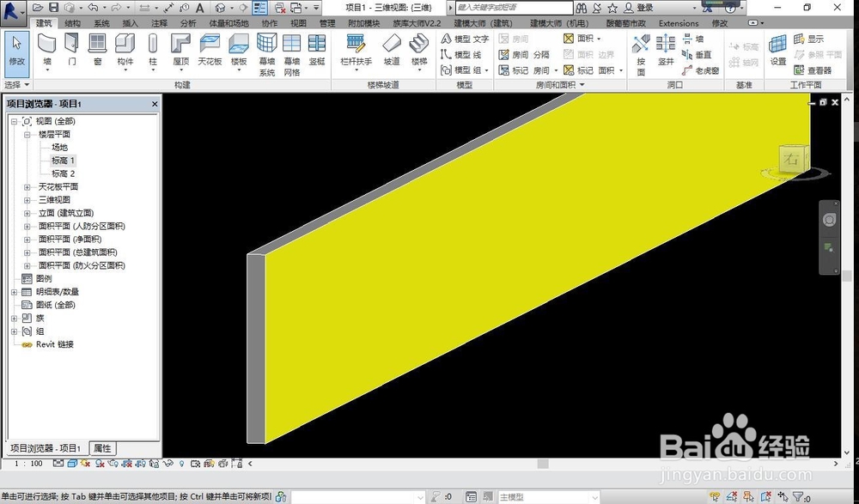
Task: Click the Undo arrow icon
Action: coord(93,8)
